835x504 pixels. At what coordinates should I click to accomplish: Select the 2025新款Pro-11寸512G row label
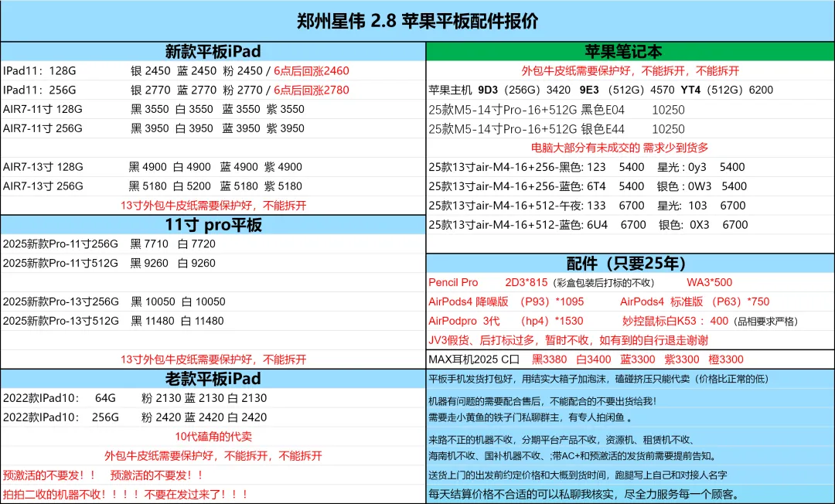[61, 263]
